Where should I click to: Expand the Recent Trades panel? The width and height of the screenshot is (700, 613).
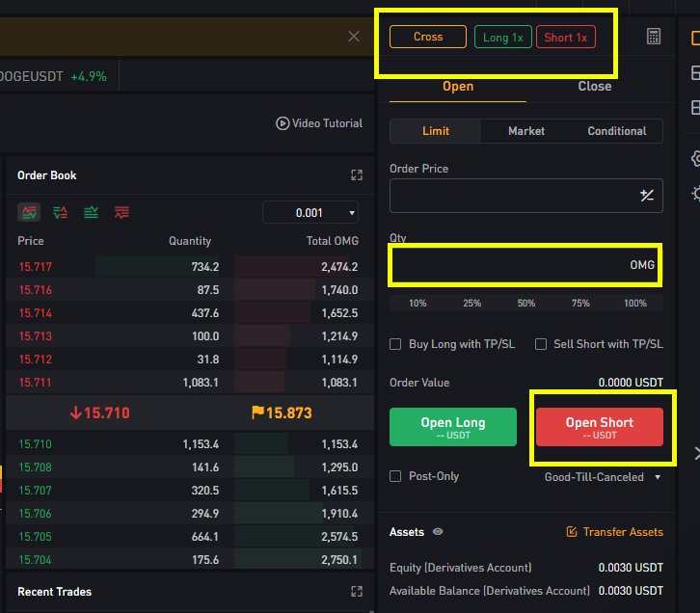pos(356,591)
